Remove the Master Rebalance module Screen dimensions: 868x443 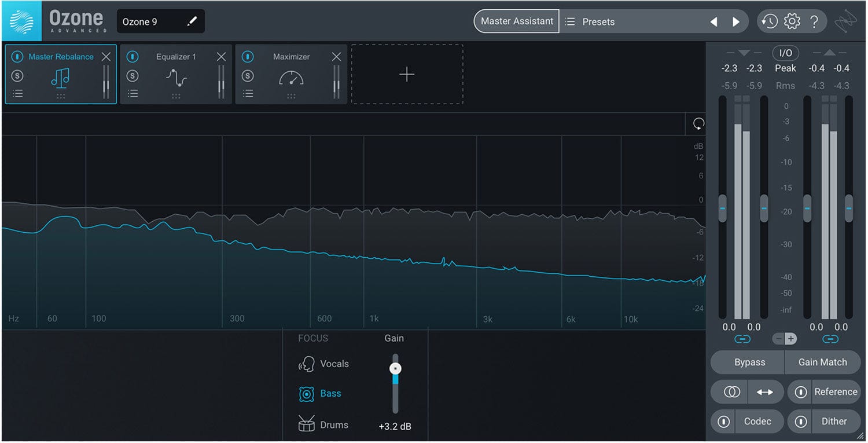[106, 57]
